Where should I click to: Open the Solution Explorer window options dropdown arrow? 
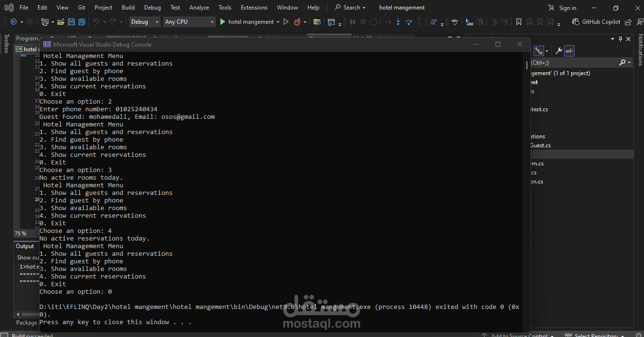coord(612,39)
